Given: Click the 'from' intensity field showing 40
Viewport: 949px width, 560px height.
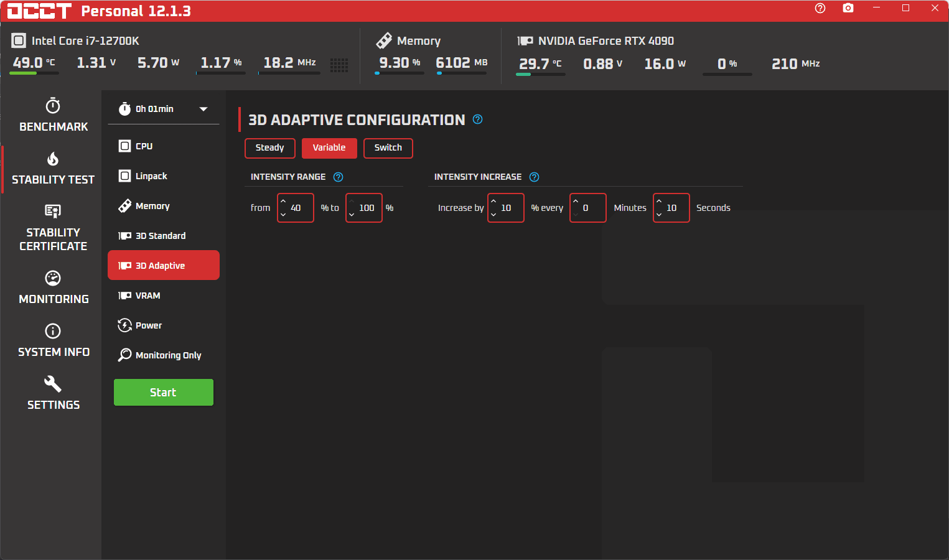Looking at the screenshot, I should 296,208.
